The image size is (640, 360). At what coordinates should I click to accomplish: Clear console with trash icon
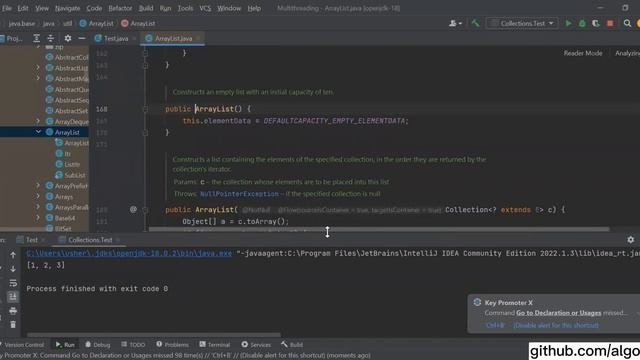click(x=13, y=324)
